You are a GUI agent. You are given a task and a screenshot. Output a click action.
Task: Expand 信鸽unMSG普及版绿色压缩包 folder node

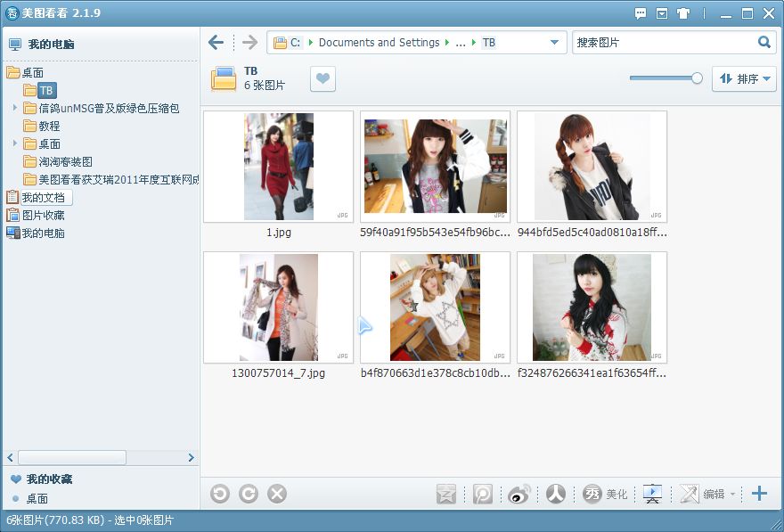pos(14,108)
